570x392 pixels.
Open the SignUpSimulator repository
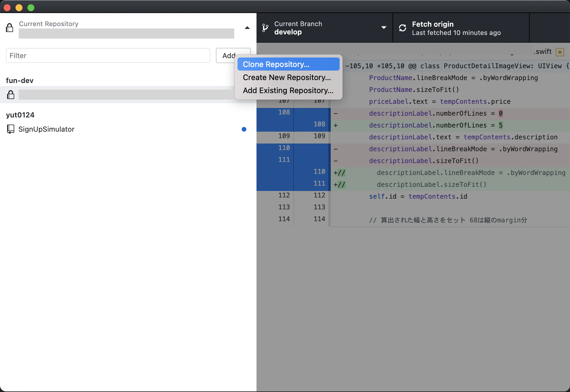(x=128, y=129)
